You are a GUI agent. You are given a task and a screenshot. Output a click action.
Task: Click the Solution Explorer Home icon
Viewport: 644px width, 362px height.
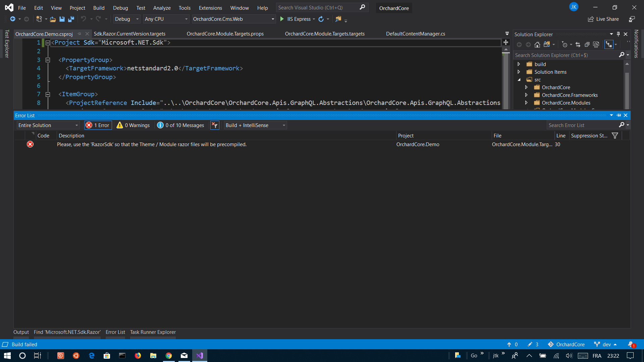pyautogui.click(x=537, y=45)
